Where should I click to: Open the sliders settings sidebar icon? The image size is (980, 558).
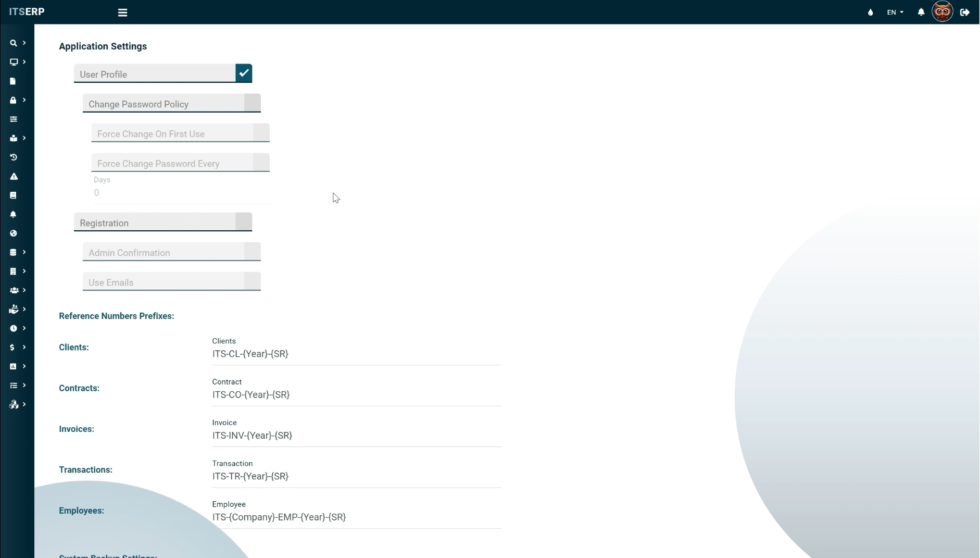point(14,119)
